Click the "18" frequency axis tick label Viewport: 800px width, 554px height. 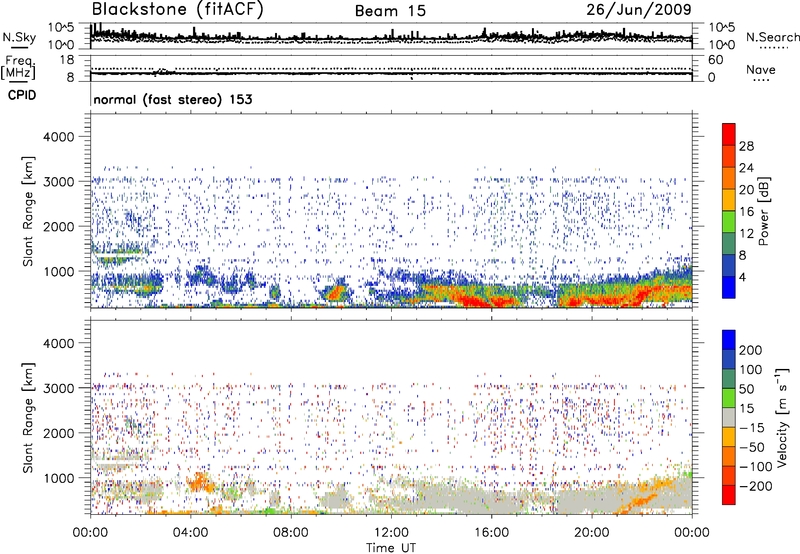[x=67, y=60]
